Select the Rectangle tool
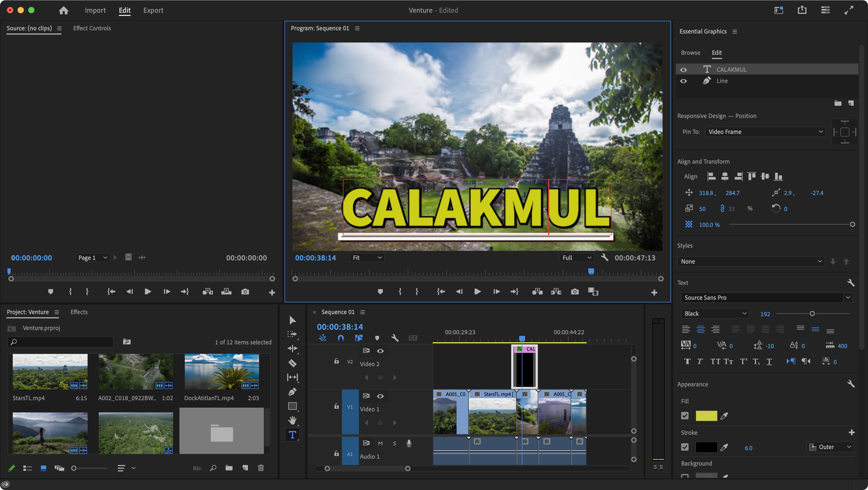 pyautogui.click(x=293, y=406)
